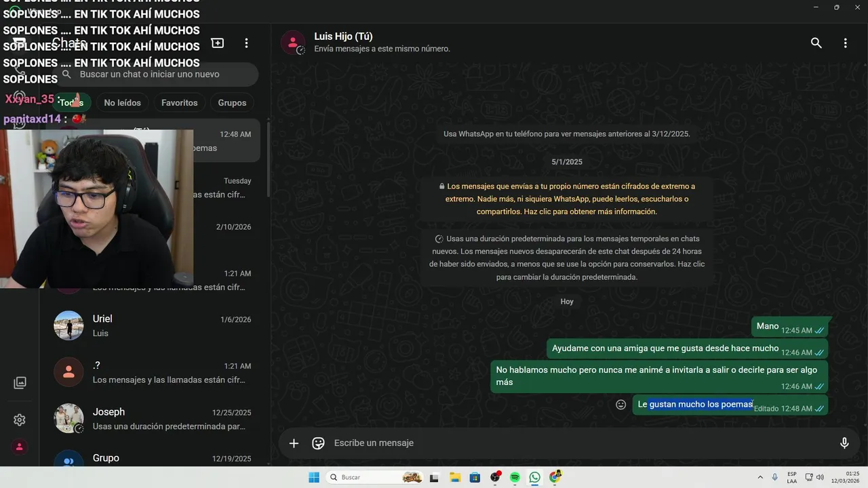This screenshot has height=488, width=868.
Task: Click the end-to-end encryption notice
Action: coord(567,199)
